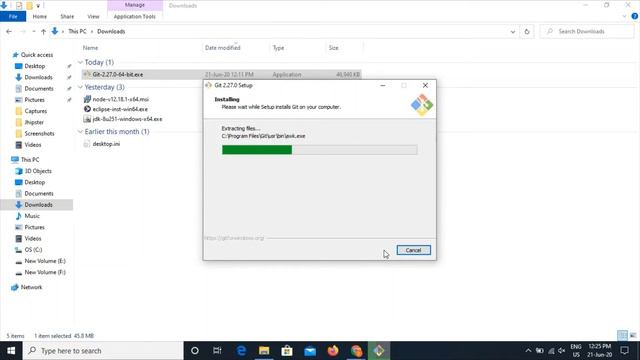Click the installation progress bar
640x360 pixels.
point(319,150)
